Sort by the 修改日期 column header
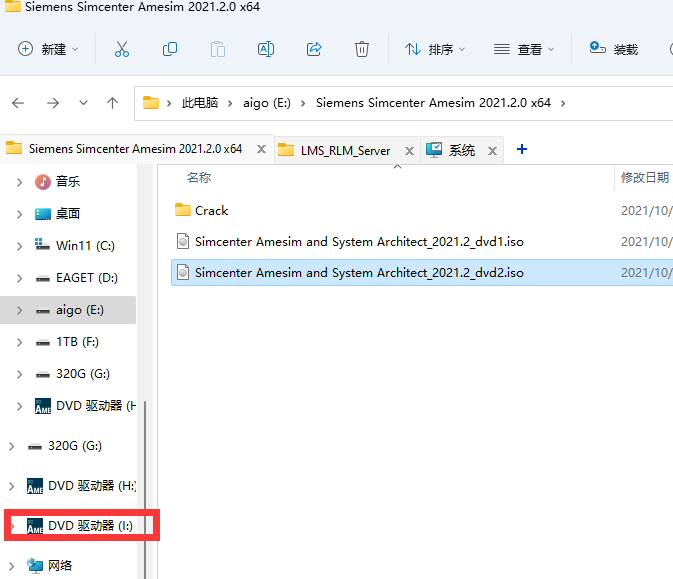Screen dimensions: 673x579 [x=645, y=177]
